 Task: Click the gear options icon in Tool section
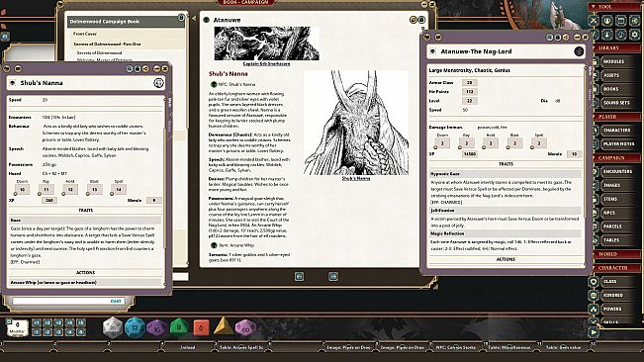click(634, 34)
